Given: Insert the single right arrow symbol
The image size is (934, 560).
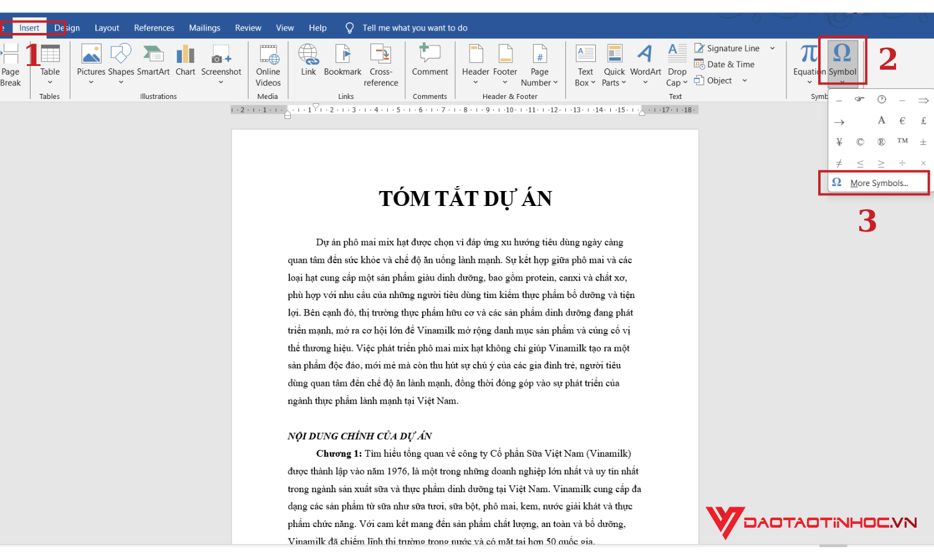Looking at the screenshot, I should [x=839, y=121].
